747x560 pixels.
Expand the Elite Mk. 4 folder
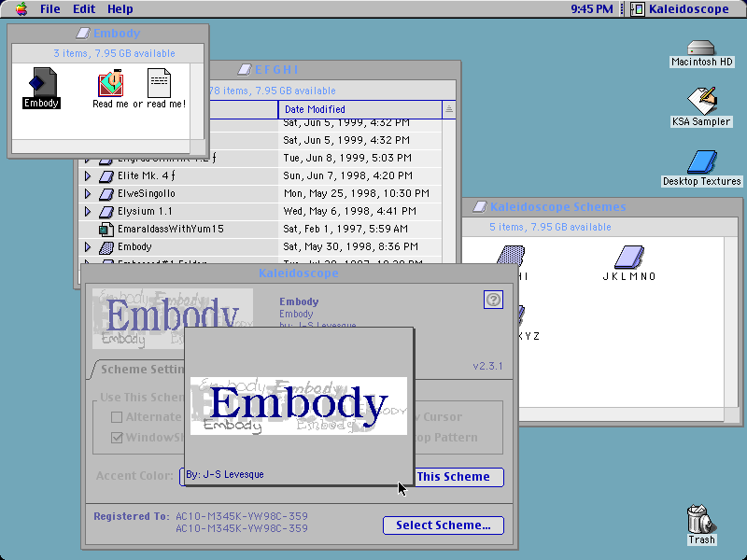pos(88,175)
